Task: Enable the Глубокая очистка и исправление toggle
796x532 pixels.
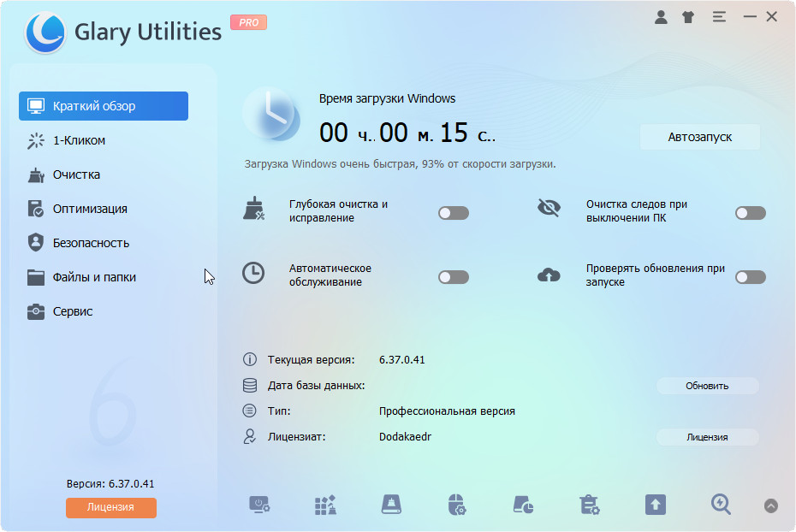Action: [x=454, y=212]
